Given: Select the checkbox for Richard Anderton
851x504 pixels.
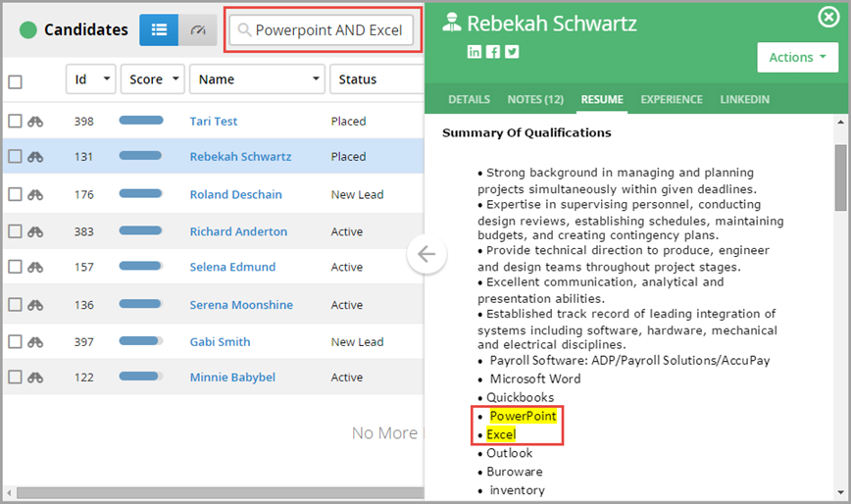Looking at the screenshot, I should click(x=15, y=231).
